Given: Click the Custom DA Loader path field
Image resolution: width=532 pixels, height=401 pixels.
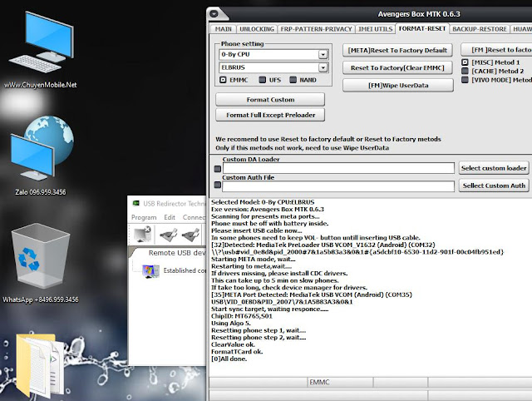Looking at the screenshot, I should (338, 168).
